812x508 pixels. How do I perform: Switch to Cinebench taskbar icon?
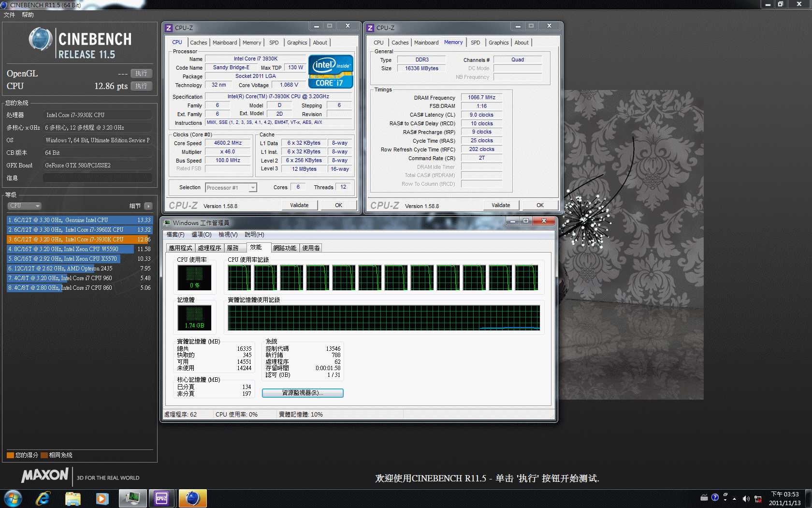pyautogui.click(x=192, y=498)
